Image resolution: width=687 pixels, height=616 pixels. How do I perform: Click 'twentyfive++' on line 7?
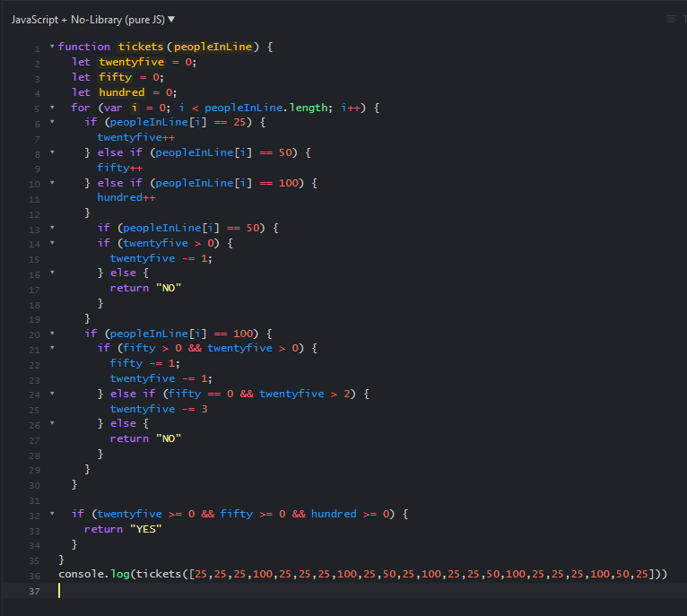pyautogui.click(x=135, y=137)
